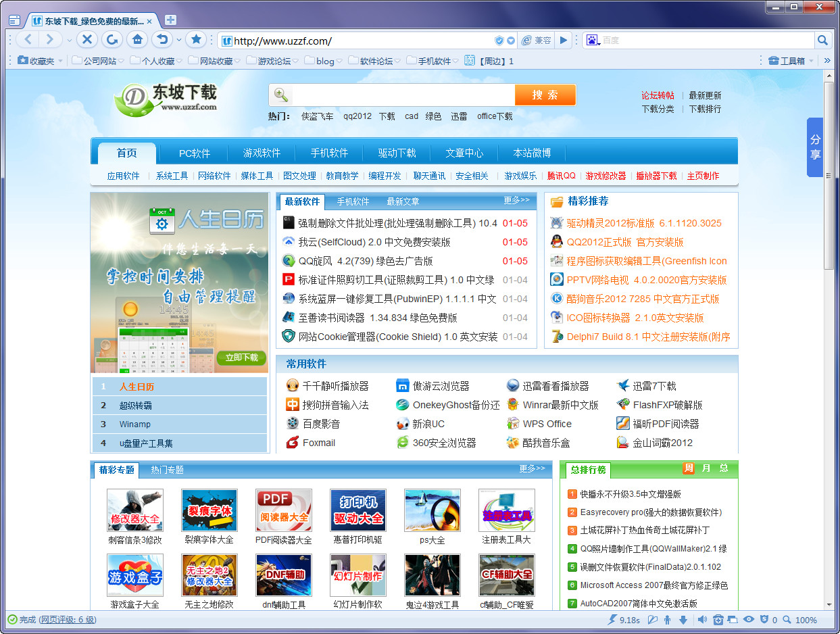This screenshot has width=840, height=634.
Task: Switch ranking to 周 weekly view
Action: (x=688, y=468)
